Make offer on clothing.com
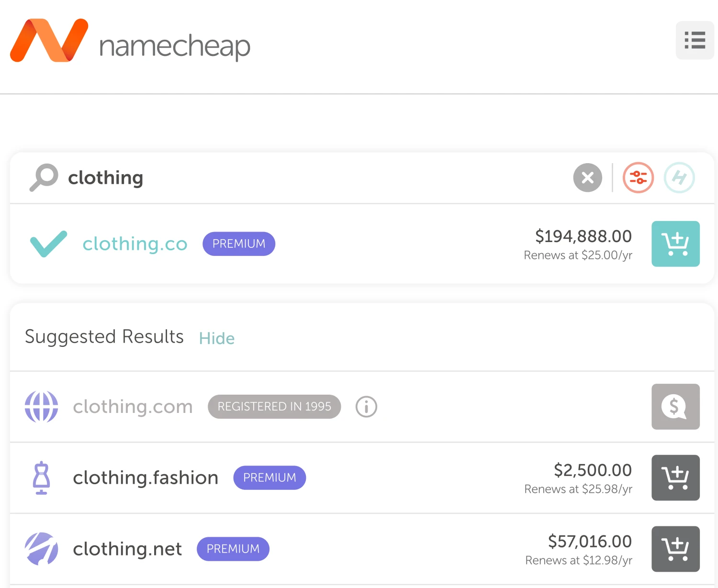The width and height of the screenshot is (718, 588). click(x=675, y=407)
